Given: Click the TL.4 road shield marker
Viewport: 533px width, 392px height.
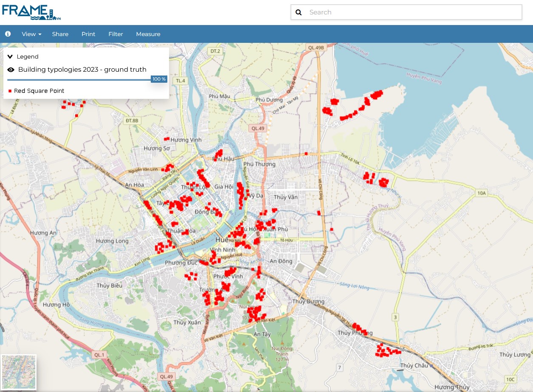Looking at the screenshot, I should click(x=180, y=81).
